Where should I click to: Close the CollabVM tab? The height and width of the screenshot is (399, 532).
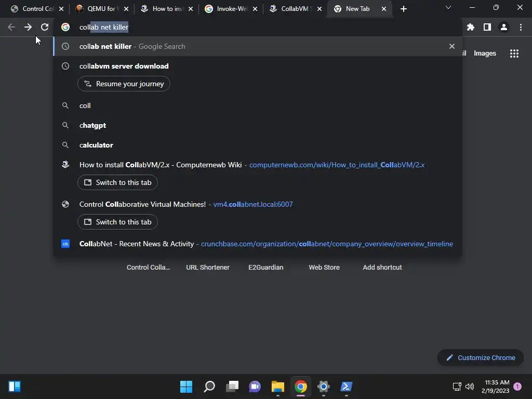(320, 9)
